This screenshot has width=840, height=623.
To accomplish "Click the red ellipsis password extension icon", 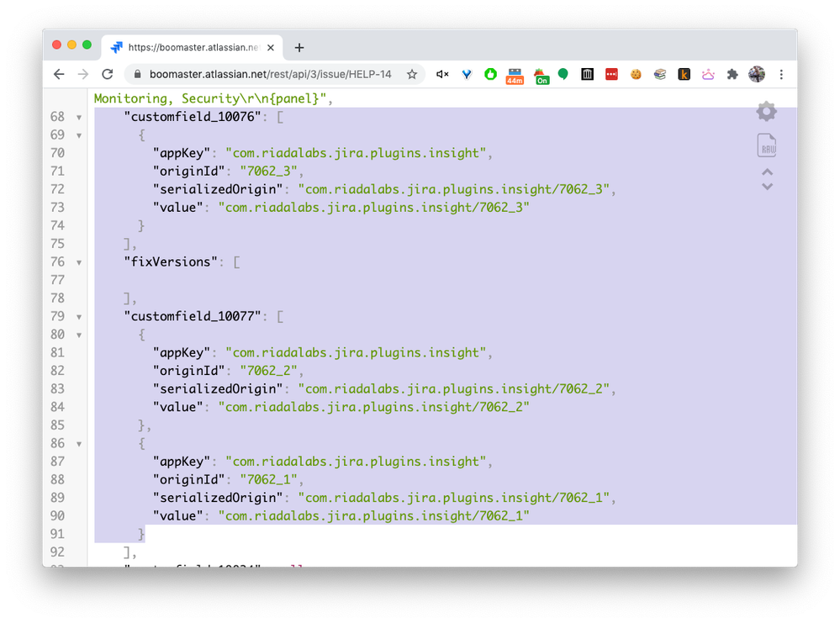I will 611,74.
